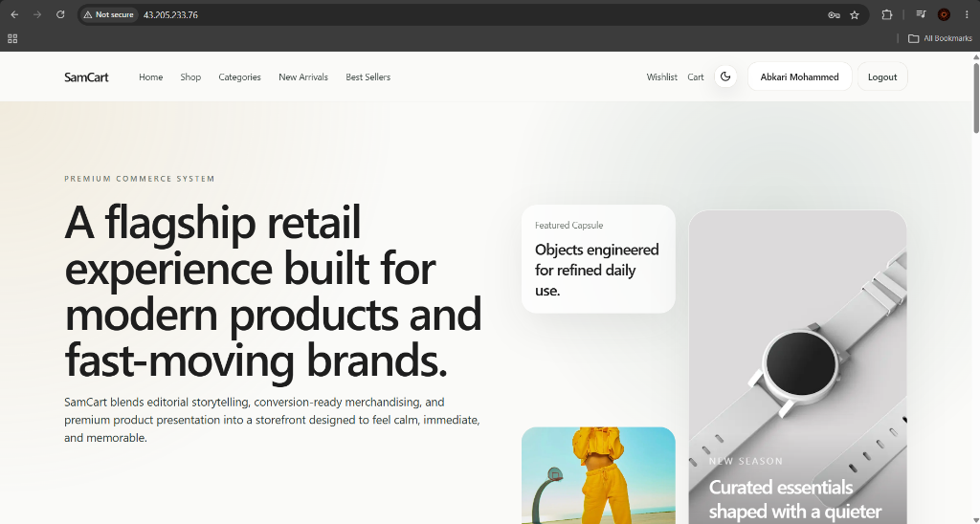
Task: Open the Chrome apps grid icon
Action: coord(12,38)
